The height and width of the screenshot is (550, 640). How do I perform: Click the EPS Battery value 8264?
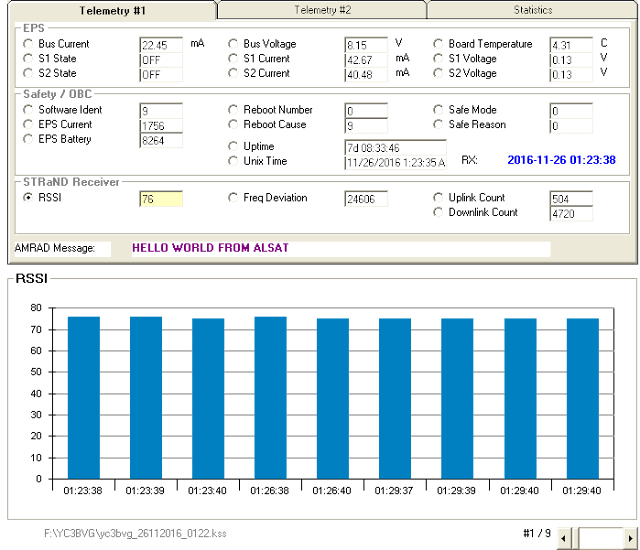click(x=161, y=140)
